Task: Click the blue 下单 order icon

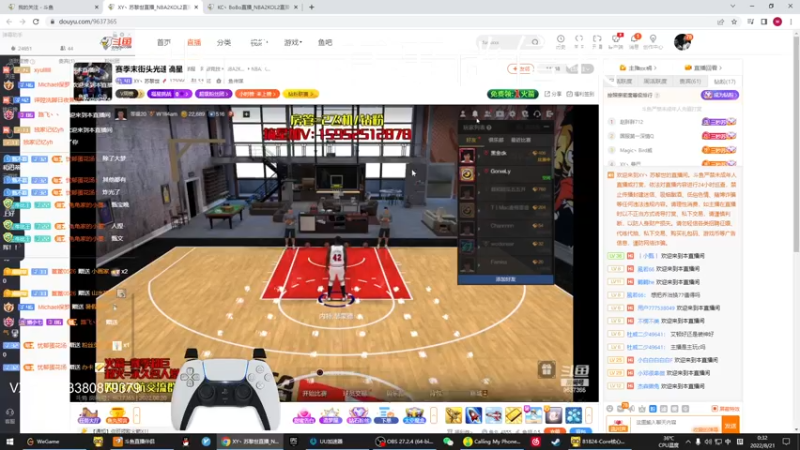Action: pos(386,415)
